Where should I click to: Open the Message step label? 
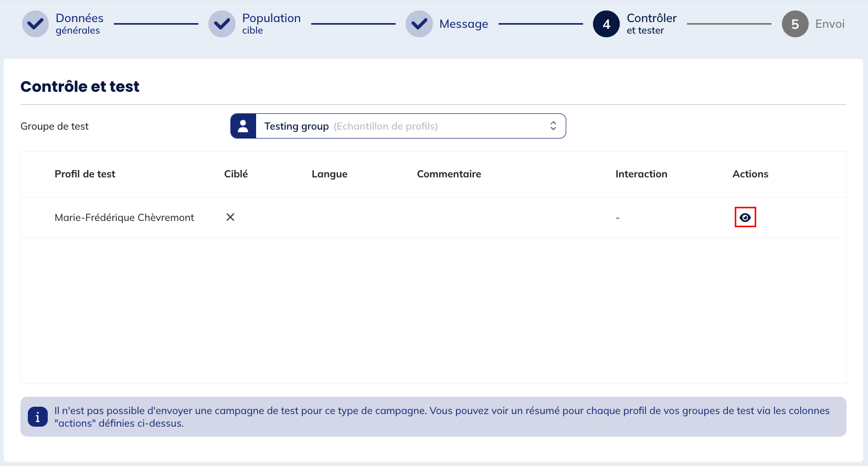[x=463, y=24]
